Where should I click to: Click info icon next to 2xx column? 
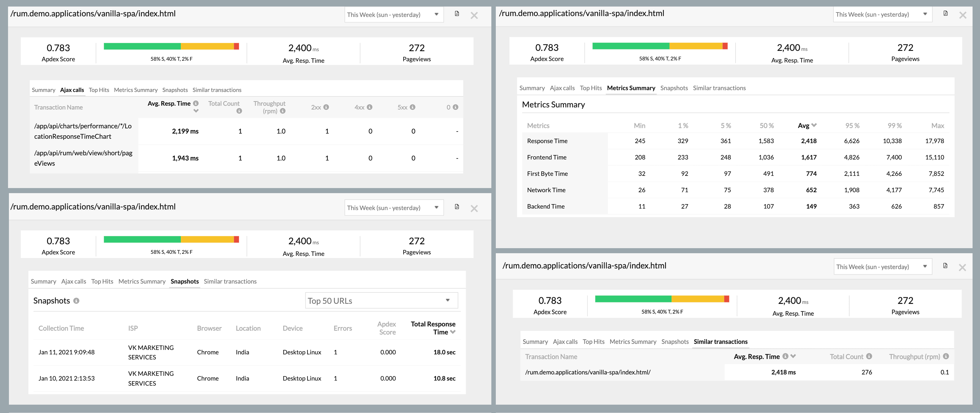coord(326,107)
